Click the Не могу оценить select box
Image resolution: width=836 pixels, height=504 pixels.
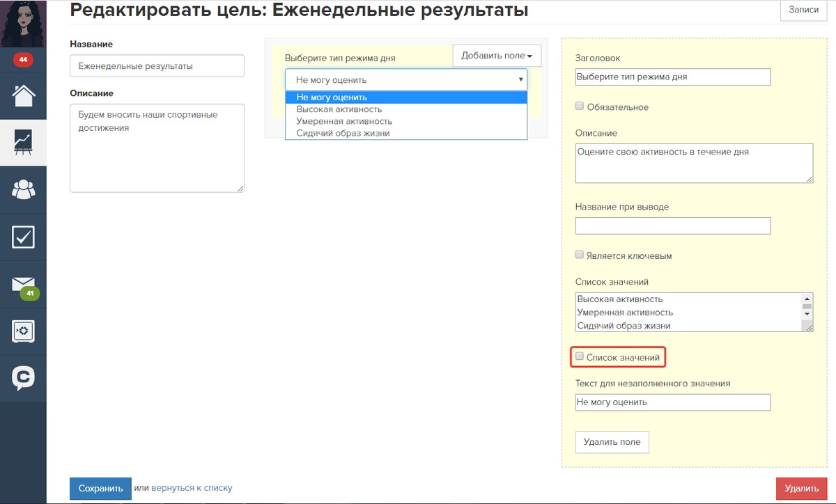(x=405, y=80)
